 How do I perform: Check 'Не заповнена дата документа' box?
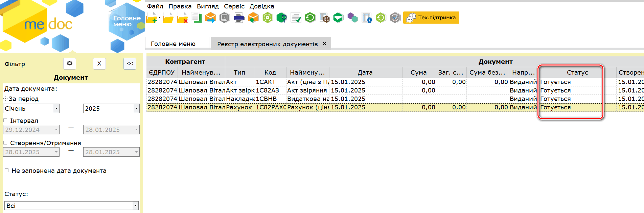tap(6, 170)
